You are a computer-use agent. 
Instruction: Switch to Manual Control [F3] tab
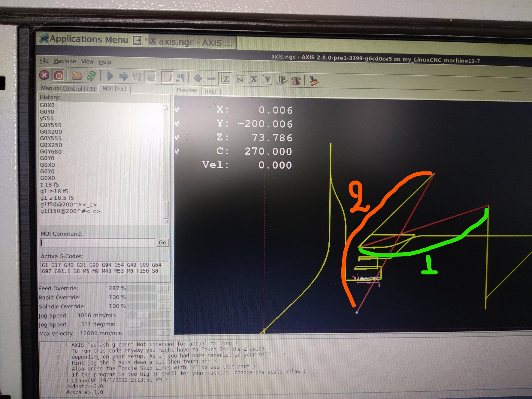tap(68, 89)
